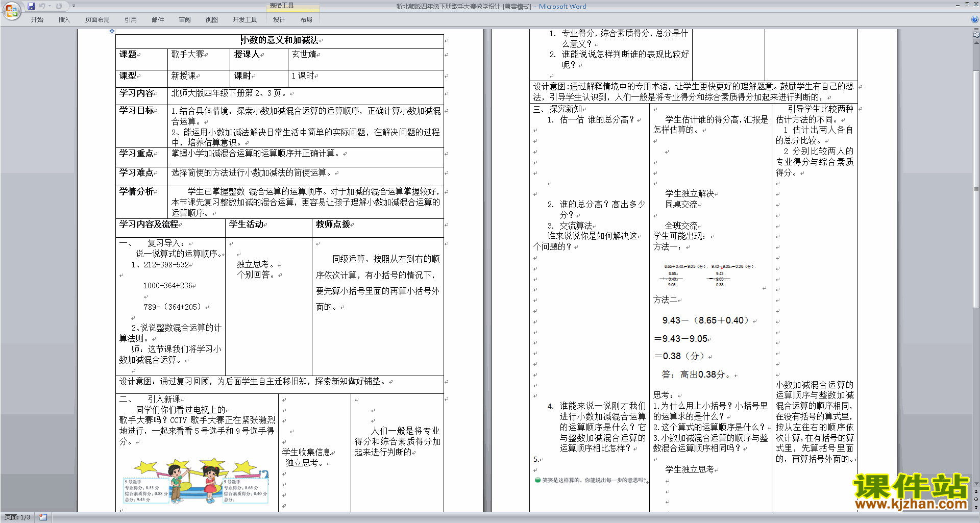Click the select browse object button

(976, 500)
